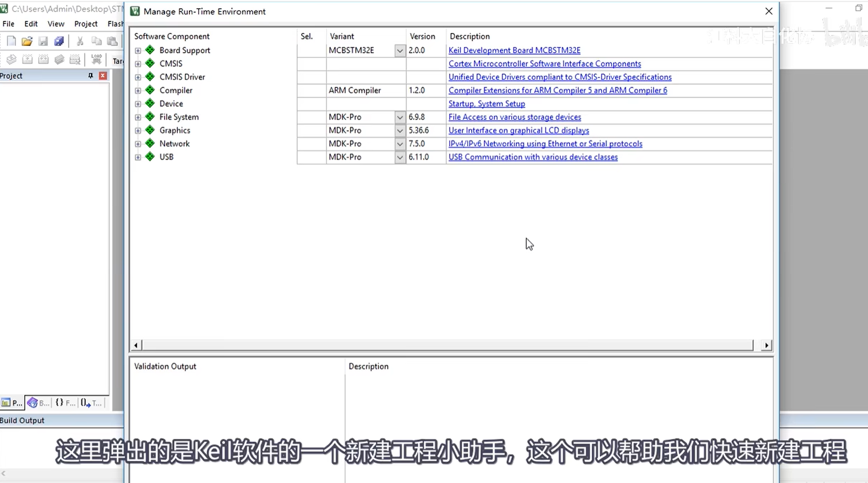
Task: Open File Access on various storage devices link
Action: coord(515,117)
